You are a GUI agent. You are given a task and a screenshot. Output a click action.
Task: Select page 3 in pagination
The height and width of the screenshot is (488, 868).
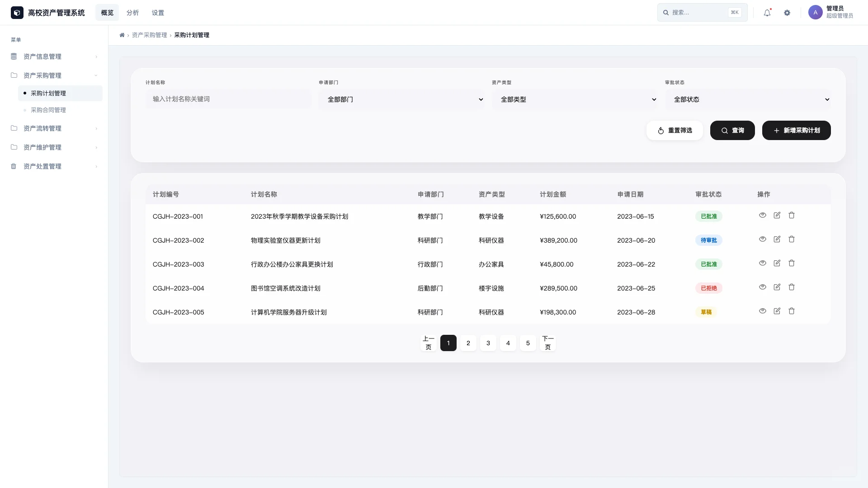tap(488, 343)
